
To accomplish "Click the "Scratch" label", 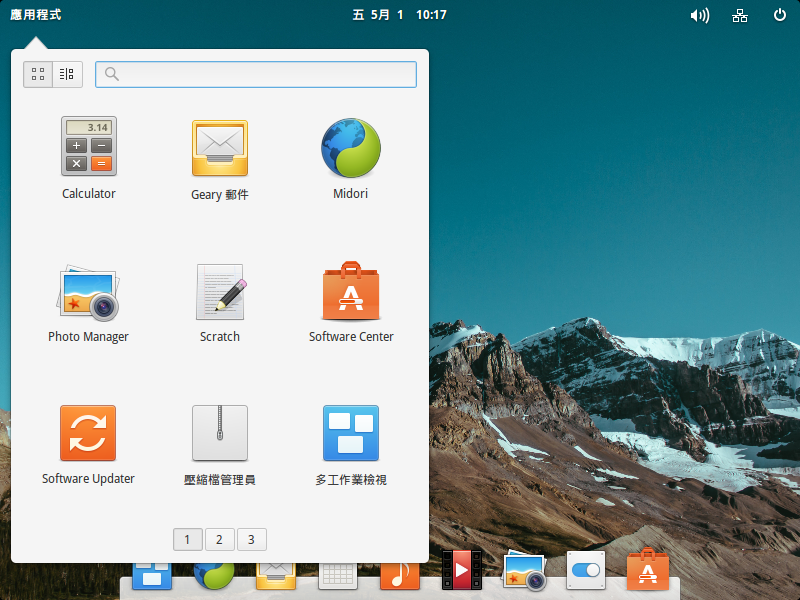I will [220, 337].
